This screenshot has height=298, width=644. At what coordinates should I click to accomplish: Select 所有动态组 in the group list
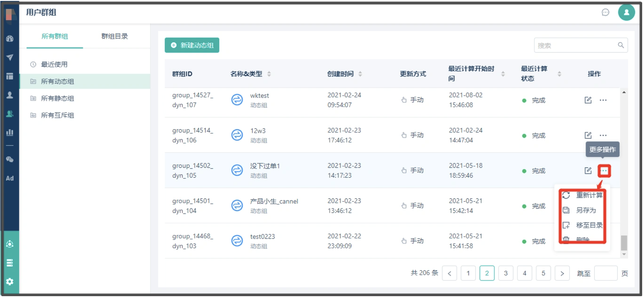pyautogui.click(x=85, y=81)
